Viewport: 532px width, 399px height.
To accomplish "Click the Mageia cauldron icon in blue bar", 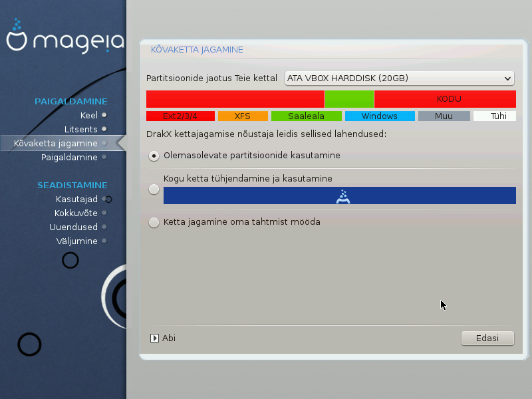I will [343, 196].
